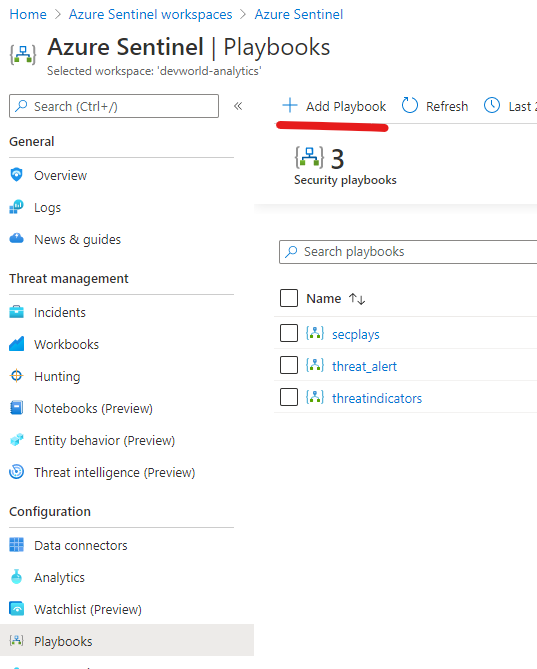This screenshot has width=537, height=669.
Task: Click the Hunting crosshair icon
Action: point(16,376)
